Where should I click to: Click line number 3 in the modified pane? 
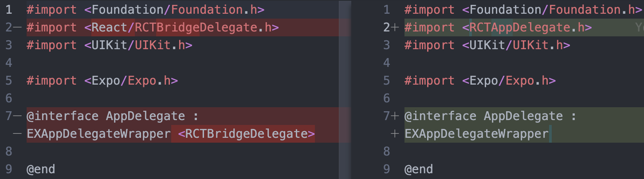click(387, 45)
